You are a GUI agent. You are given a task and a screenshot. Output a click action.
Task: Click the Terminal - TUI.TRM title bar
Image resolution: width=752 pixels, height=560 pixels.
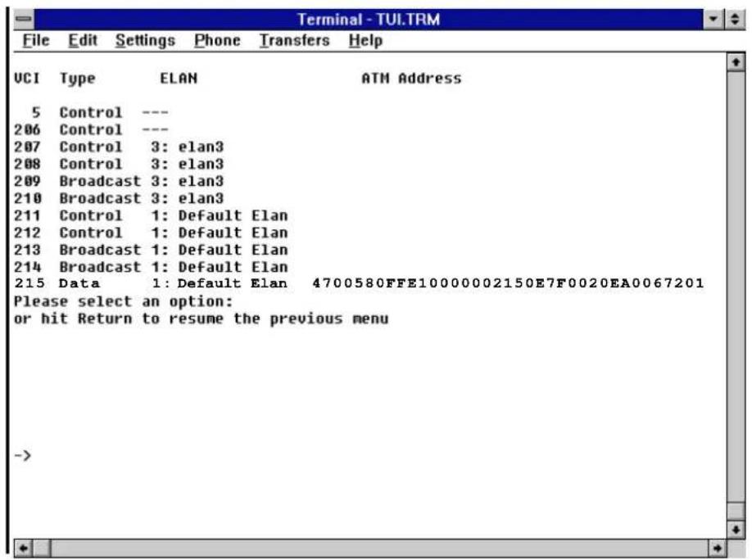369,19
